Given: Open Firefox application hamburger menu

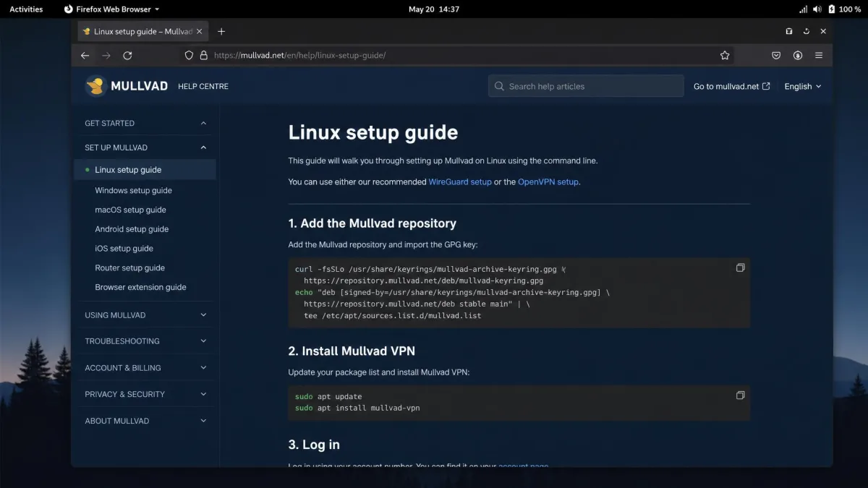Looking at the screenshot, I should pyautogui.click(x=819, y=55).
